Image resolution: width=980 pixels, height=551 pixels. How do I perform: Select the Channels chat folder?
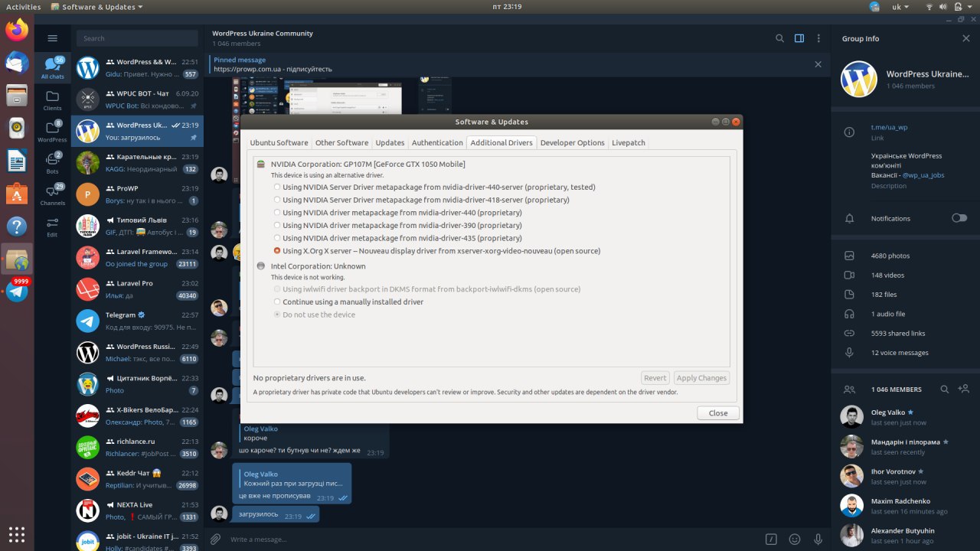click(x=53, y=195)
